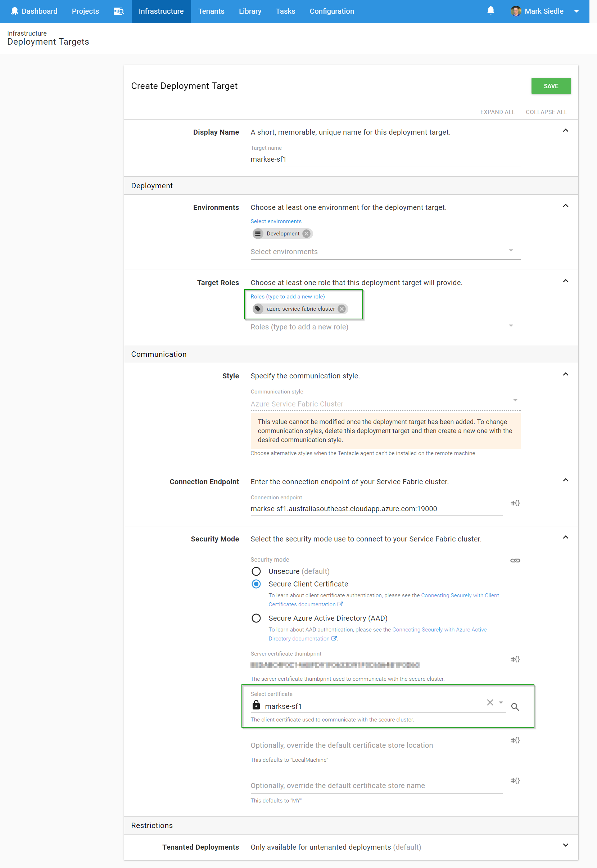This screenshot has width=597, height=868.
Task: Remove the azure-service-fabric-cluster role chip
Action: pos(341,309)
